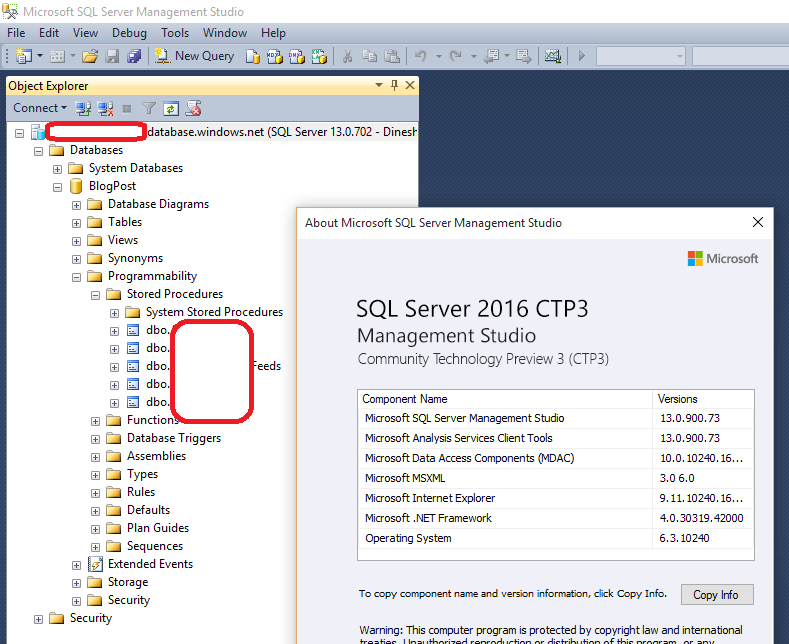Click the Paste toolbar icon
789x644 pixels.
pyautogui.click(x=392, y=56)
